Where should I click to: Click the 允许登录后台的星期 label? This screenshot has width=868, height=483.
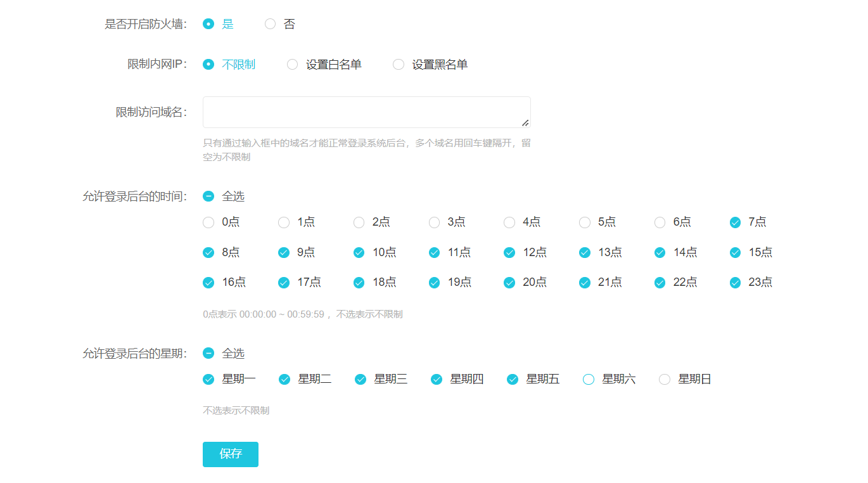[135, 353]
